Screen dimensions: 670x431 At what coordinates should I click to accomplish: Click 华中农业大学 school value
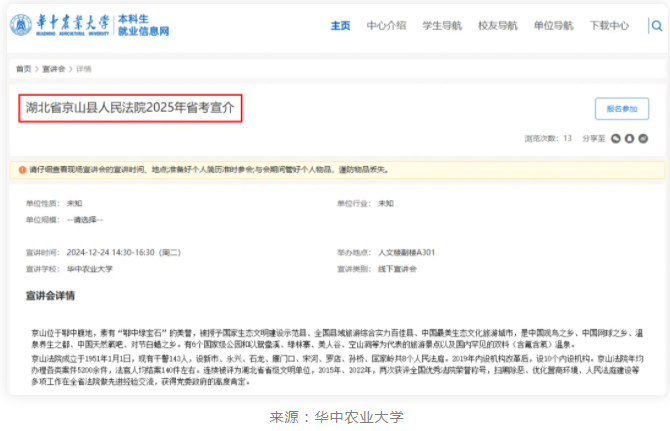point(89,269)
